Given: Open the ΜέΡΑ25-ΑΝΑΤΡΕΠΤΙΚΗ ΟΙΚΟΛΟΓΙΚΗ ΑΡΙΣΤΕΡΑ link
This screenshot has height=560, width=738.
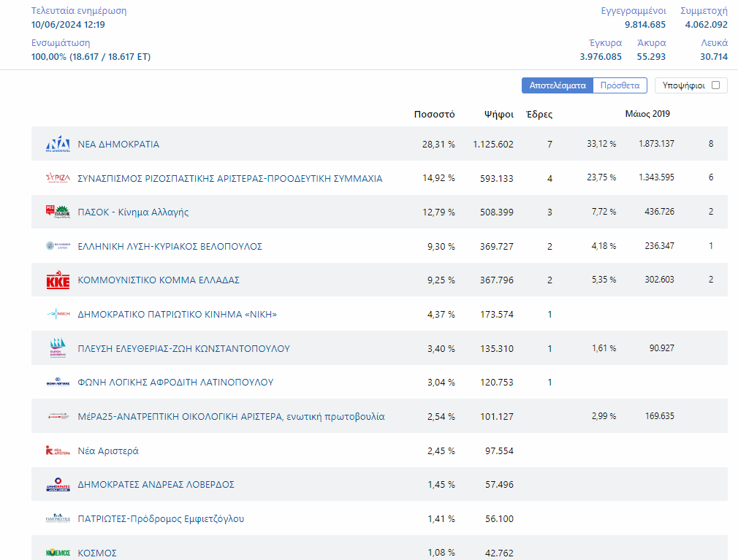Looking at the screenshot, I should click(x=231, y=417).
